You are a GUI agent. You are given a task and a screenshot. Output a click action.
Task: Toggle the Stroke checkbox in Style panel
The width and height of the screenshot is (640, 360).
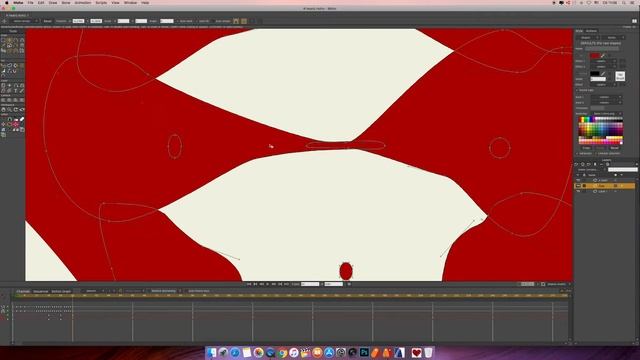577,73
